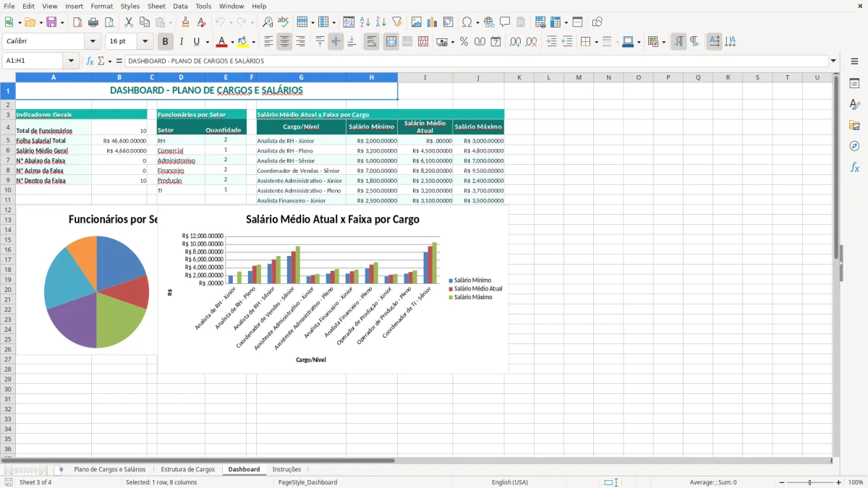Toggle Bold formatting
This screenshot has width=868, height=488.
(x=165, y=42)
